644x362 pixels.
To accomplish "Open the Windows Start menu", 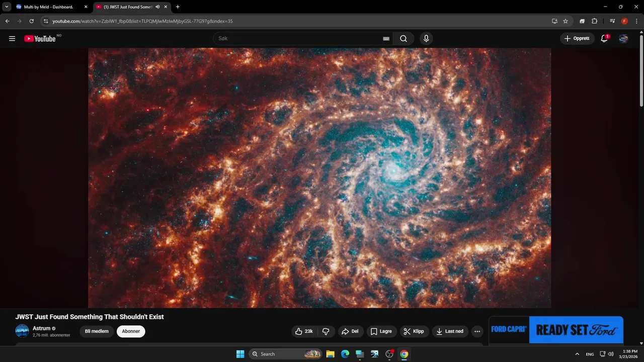I will pyautogui.click(x=240, y=354).
